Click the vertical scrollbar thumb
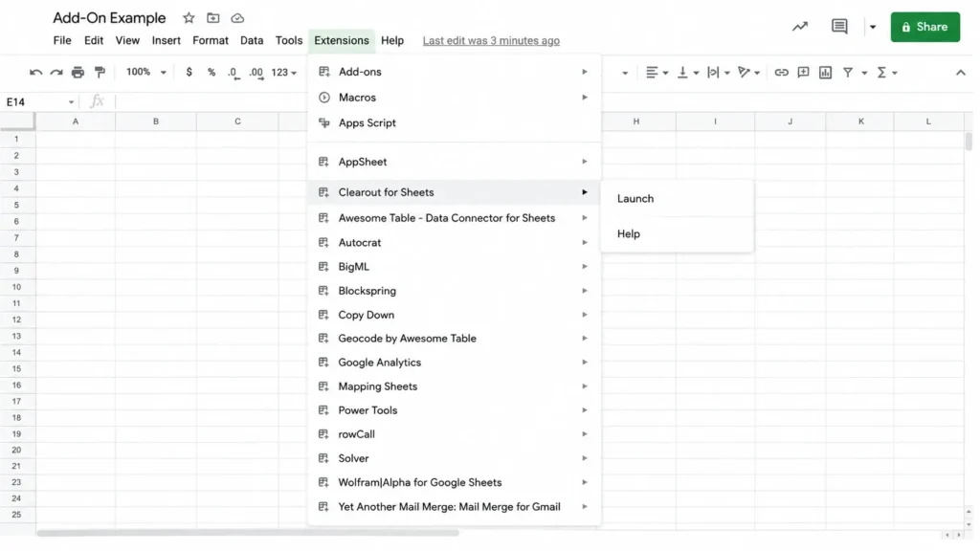The image size is (980, 551). [x=969, y=142]
